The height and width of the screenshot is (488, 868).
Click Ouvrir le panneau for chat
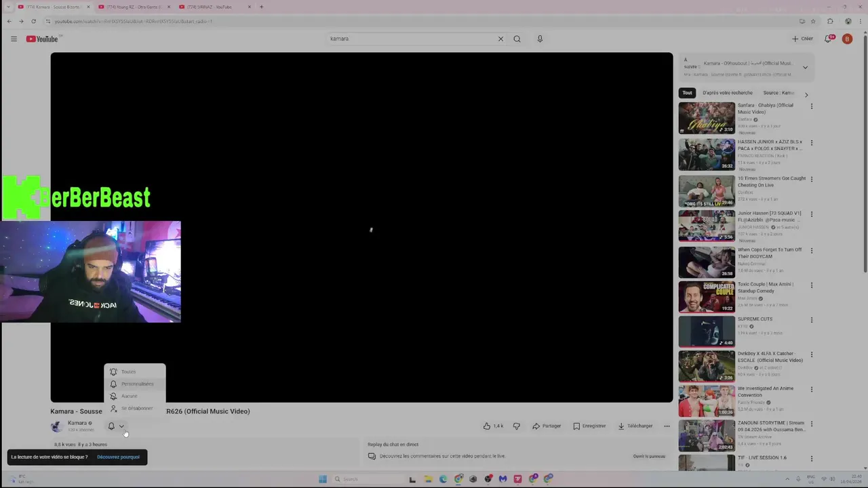tap(649, 456)
